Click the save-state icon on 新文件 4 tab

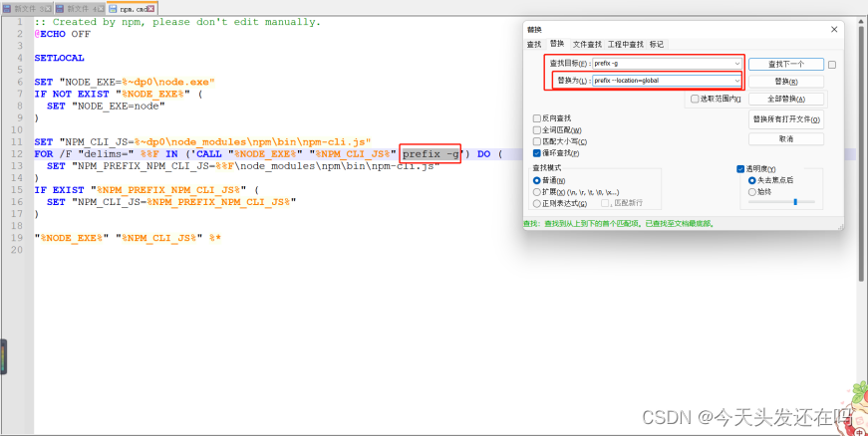[60, 9]
